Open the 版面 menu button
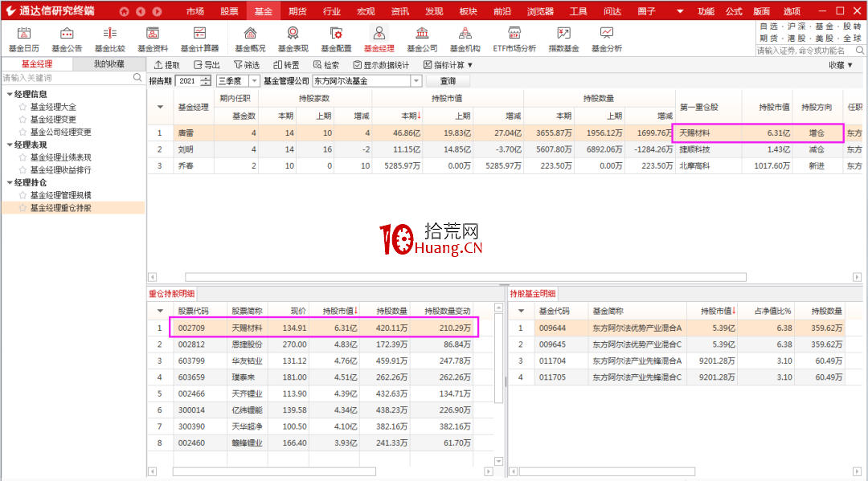This screenshot has width=868, height=481. 762,11
